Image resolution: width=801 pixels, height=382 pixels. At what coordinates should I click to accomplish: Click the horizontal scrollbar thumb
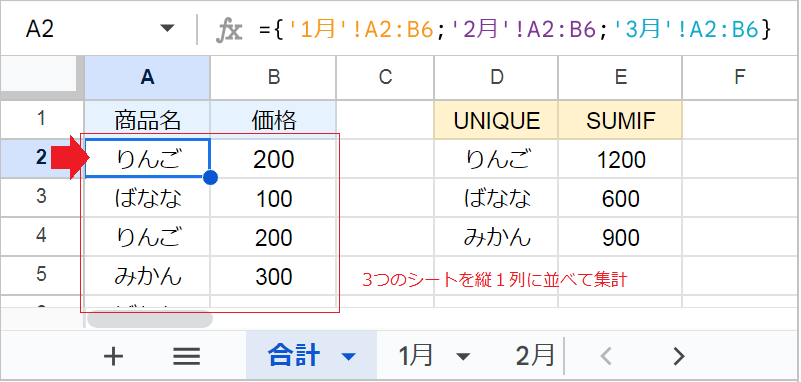point(150,319)
